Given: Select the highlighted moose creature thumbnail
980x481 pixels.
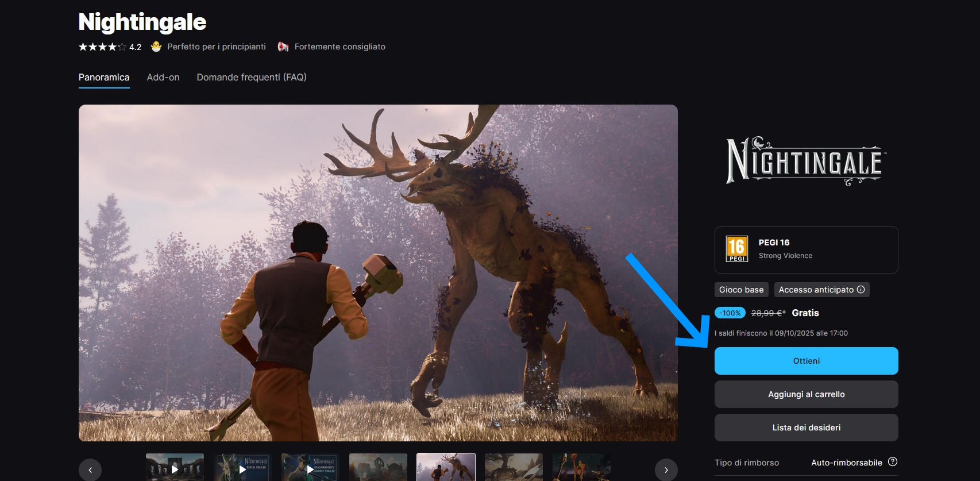Looking at the screenshot, I should [x=446, y=467].
